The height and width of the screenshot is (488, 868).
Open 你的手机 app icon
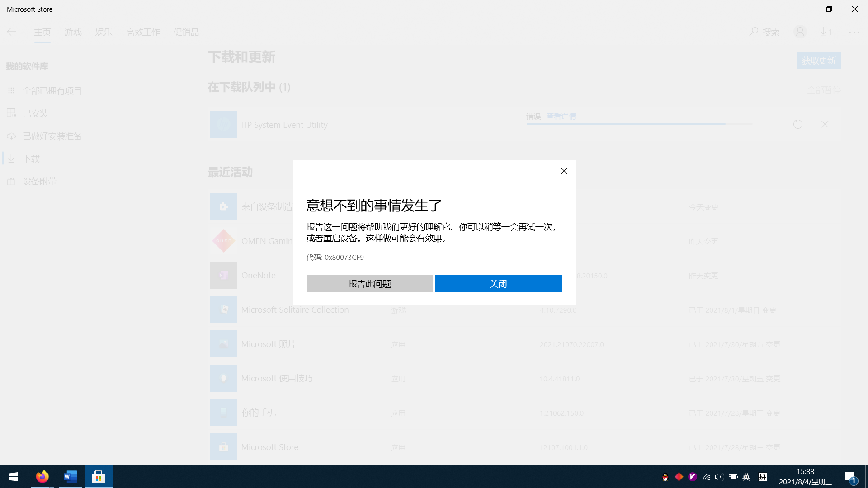(x=223, y=413)
